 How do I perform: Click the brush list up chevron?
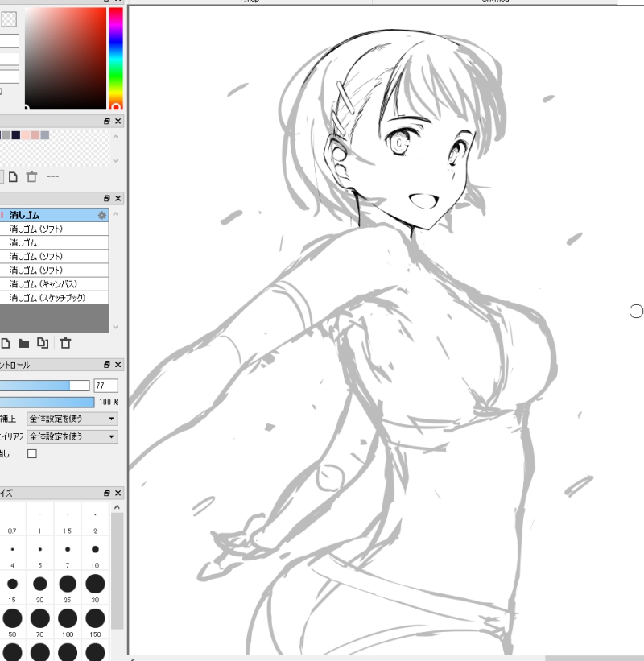click(116, 214)
